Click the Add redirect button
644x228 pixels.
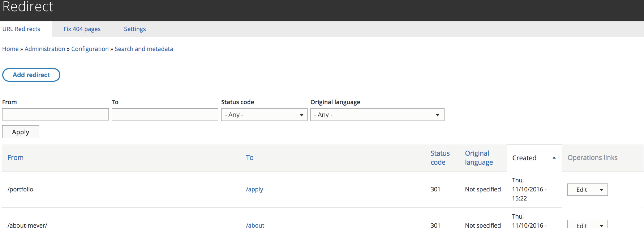point(31,75)
